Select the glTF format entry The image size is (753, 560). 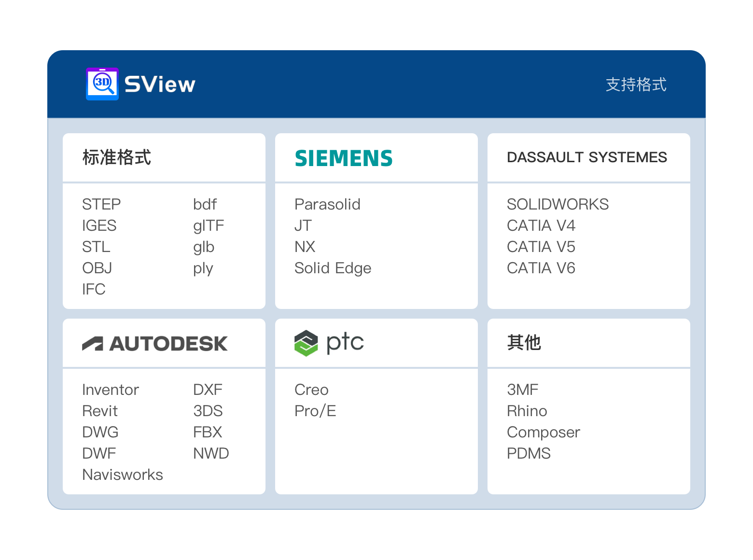(209, 226)
